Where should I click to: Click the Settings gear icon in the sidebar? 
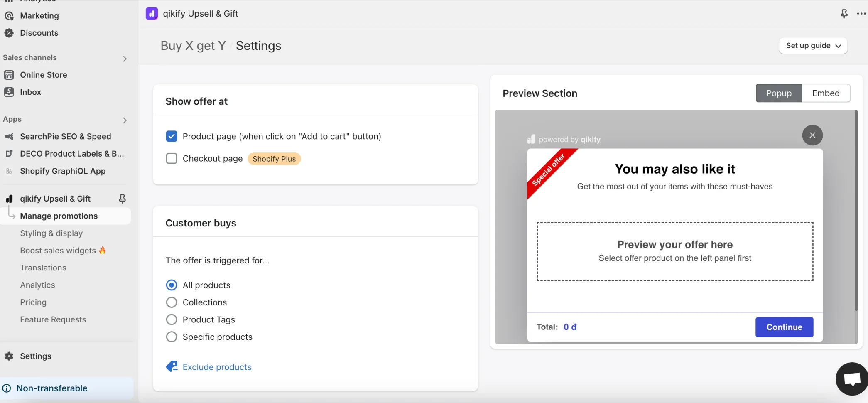point(9,356)
